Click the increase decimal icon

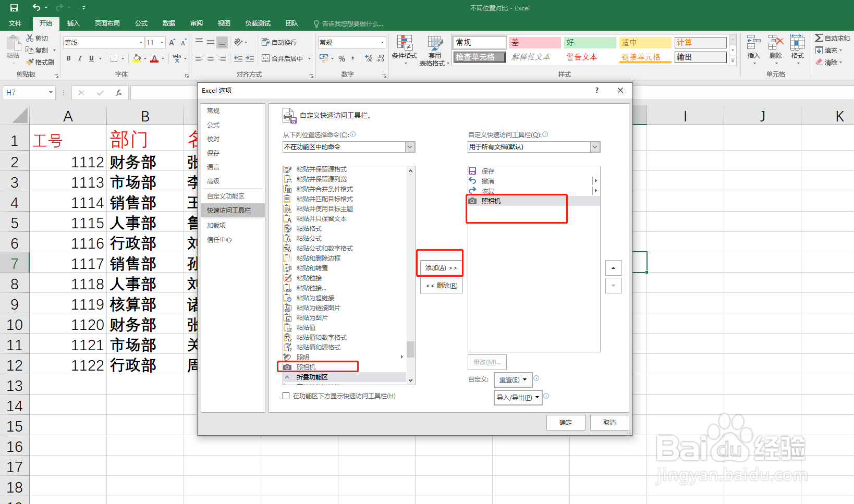pos(369,58)
